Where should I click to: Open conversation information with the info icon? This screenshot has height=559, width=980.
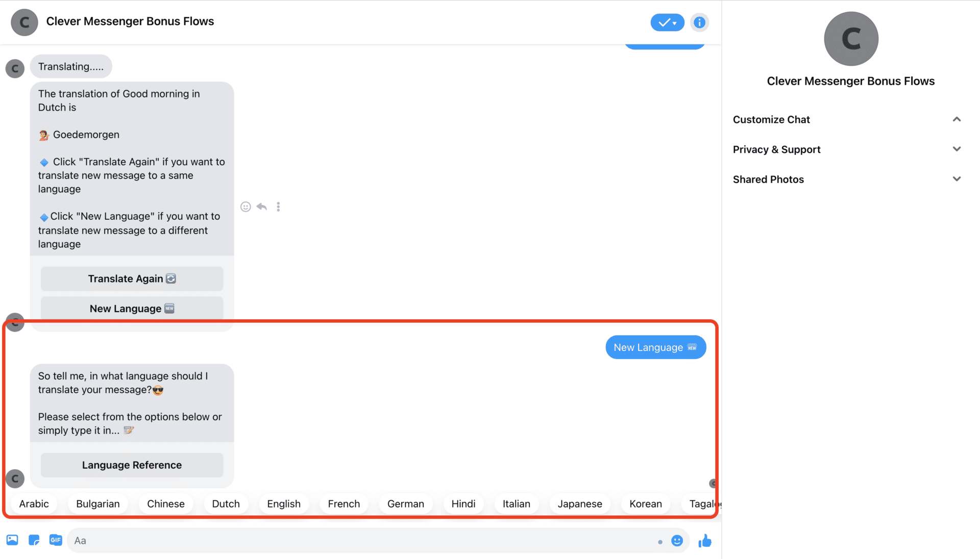tap(699, 22)
